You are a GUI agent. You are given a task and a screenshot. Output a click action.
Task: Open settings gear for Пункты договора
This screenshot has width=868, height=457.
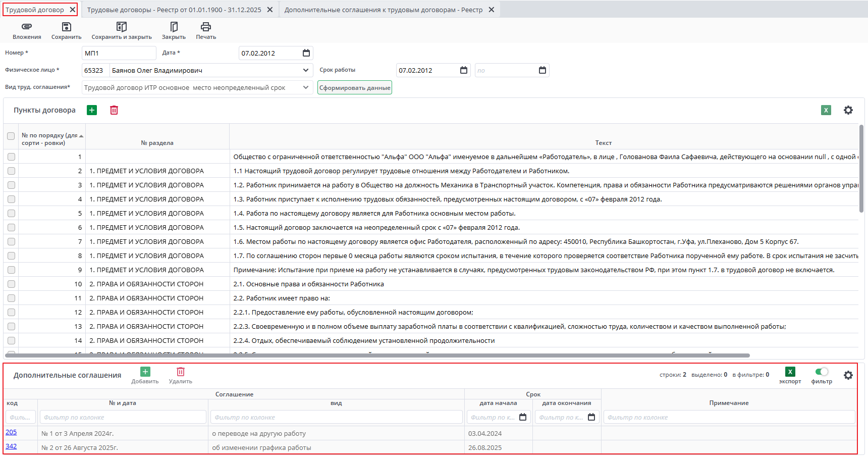[x=848, y=110]
